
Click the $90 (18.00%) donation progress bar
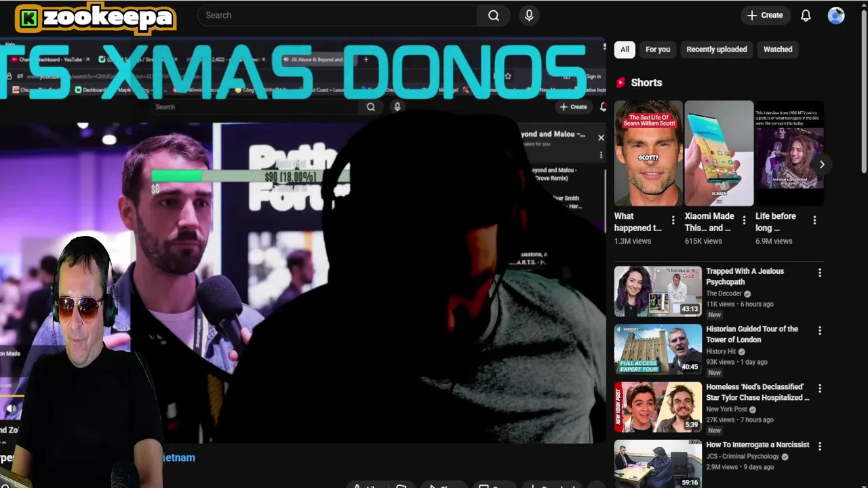coord(250,176)
